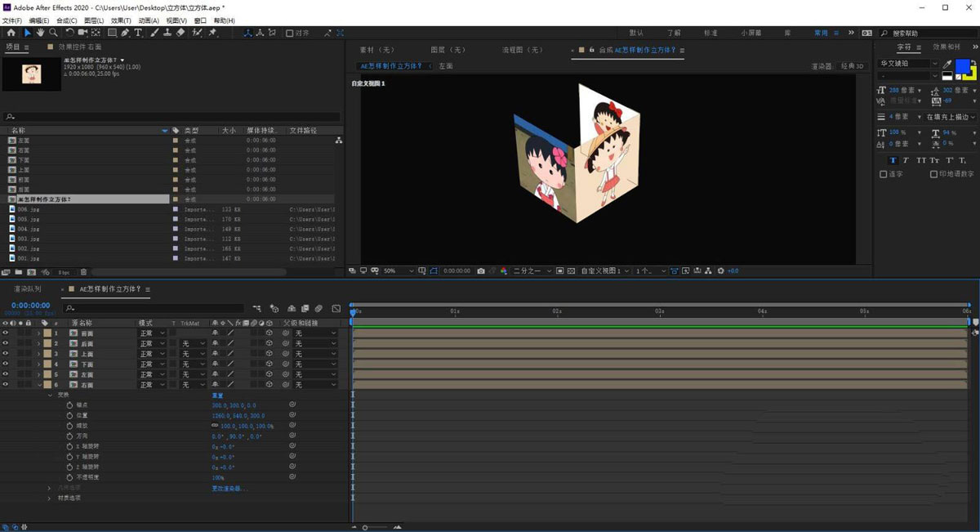Click Graph Editor icon in timeline header
This screenshot has width=980, height=532.
coord(336,308)
